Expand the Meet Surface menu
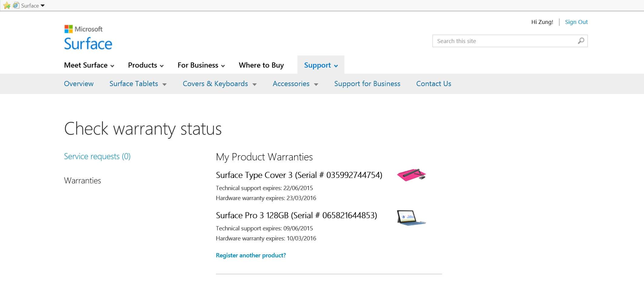The image size is (644, 308). (89, 65)
